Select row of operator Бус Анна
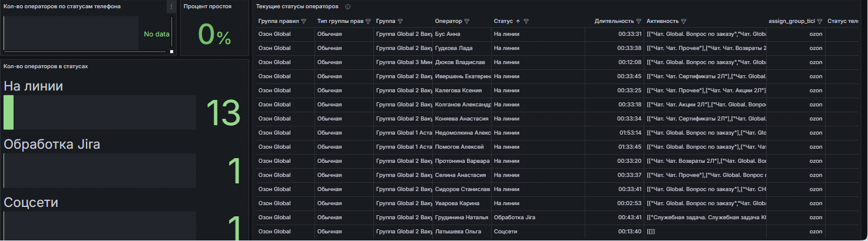 [x=556, y=34]
